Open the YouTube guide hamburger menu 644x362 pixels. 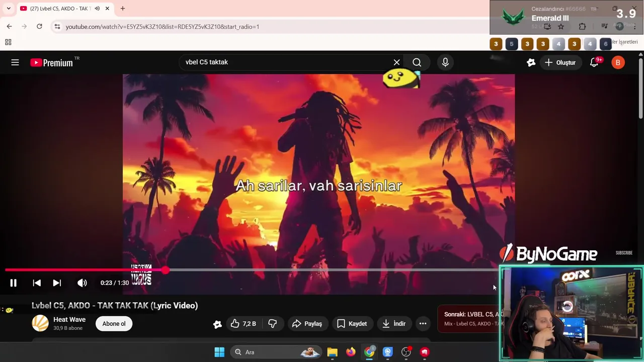pos(15,62)
